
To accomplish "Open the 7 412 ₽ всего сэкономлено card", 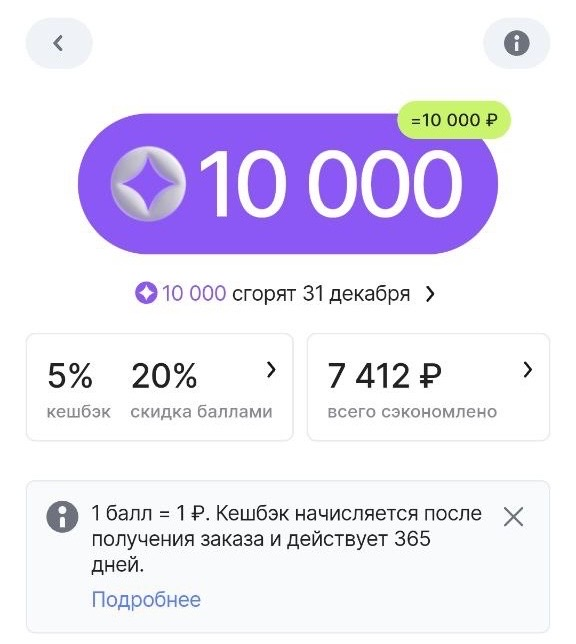I will pyautogui.click(x=428, y=387).
